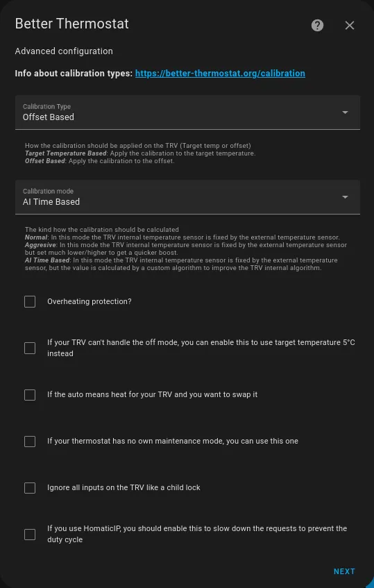Enable the own maintenance mode checkbox
Screen dimensions: 374x588
(x=30, y=441)
